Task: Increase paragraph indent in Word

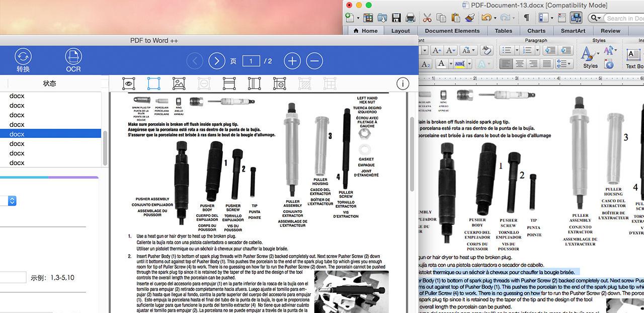Action: pos(566,50)
